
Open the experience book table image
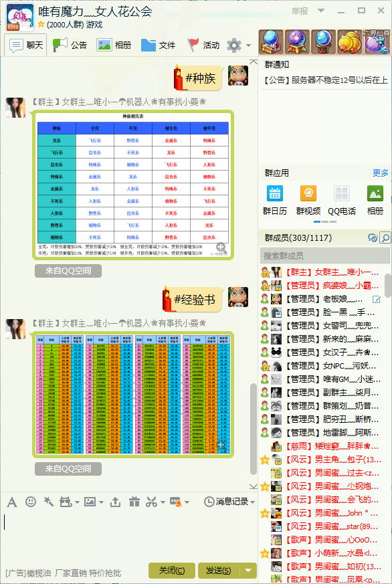coord(133,394)
